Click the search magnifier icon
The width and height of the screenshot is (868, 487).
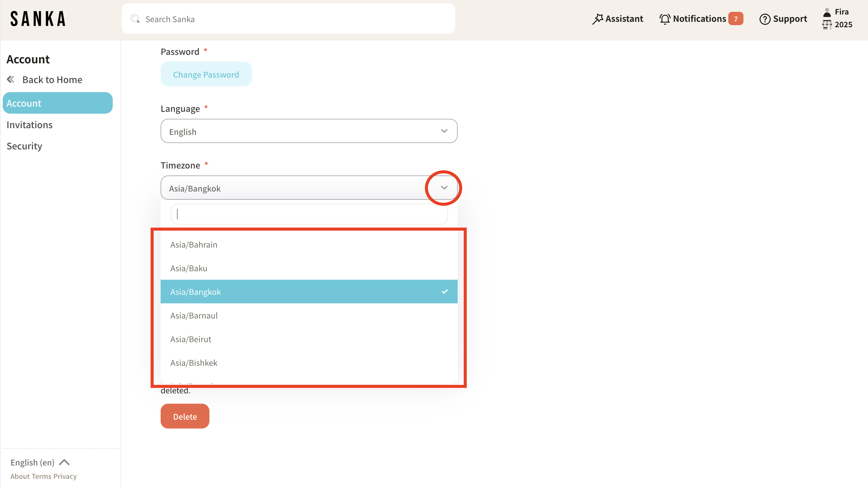135,19
